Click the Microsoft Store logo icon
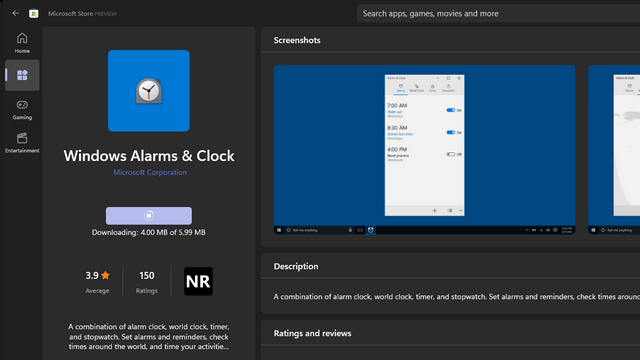 coord(34,13)
